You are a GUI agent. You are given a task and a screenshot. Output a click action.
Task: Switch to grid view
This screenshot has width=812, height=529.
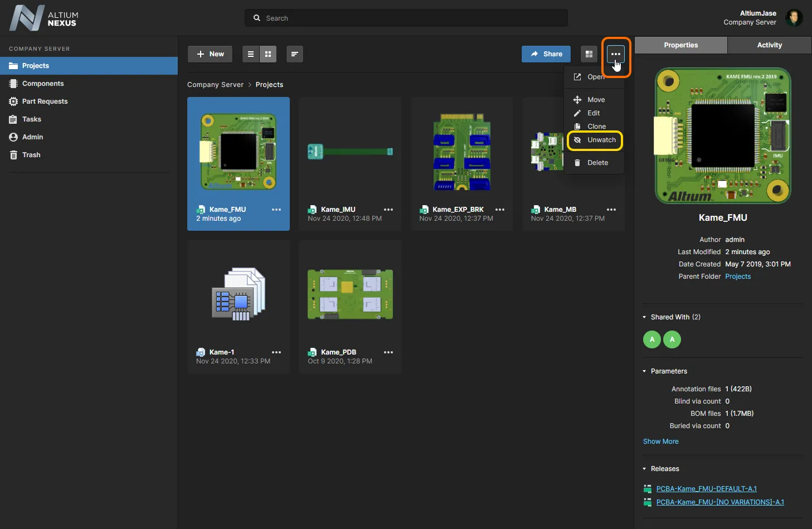[268, 54]
